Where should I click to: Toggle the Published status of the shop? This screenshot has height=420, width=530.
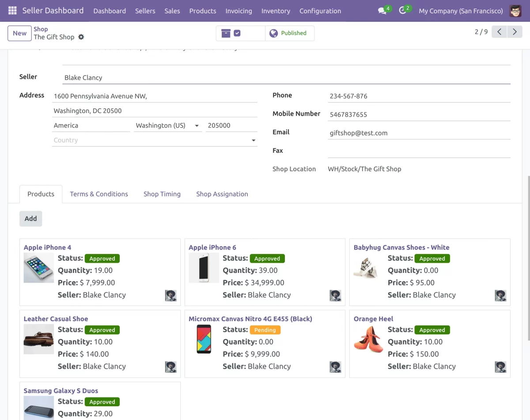pyautogui.click(x=289, y=33)
